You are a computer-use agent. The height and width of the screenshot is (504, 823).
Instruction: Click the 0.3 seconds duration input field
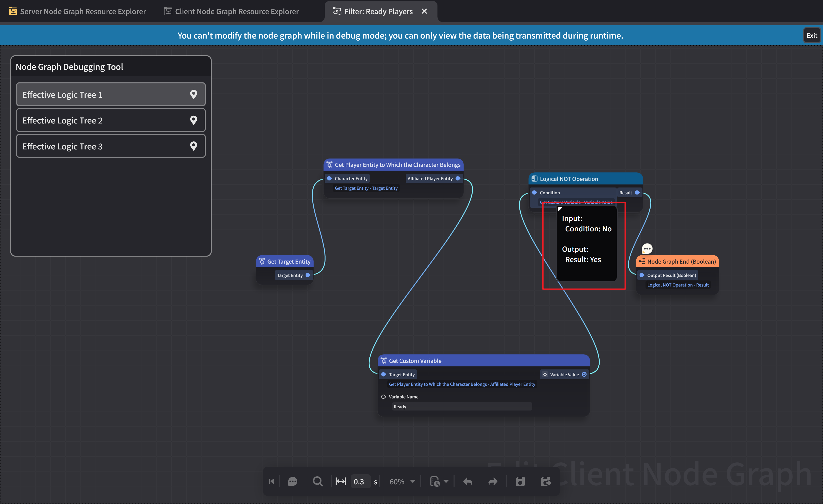click(360, 481)
